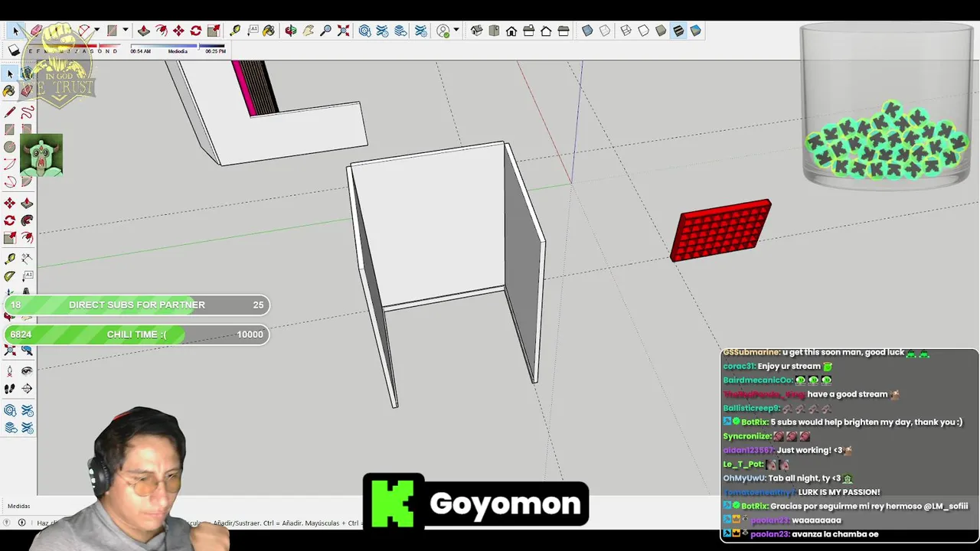Select the Look Around eye tool
Viewport: 980px width, 551px height.
pyautogui.click(x=27, y=371)
